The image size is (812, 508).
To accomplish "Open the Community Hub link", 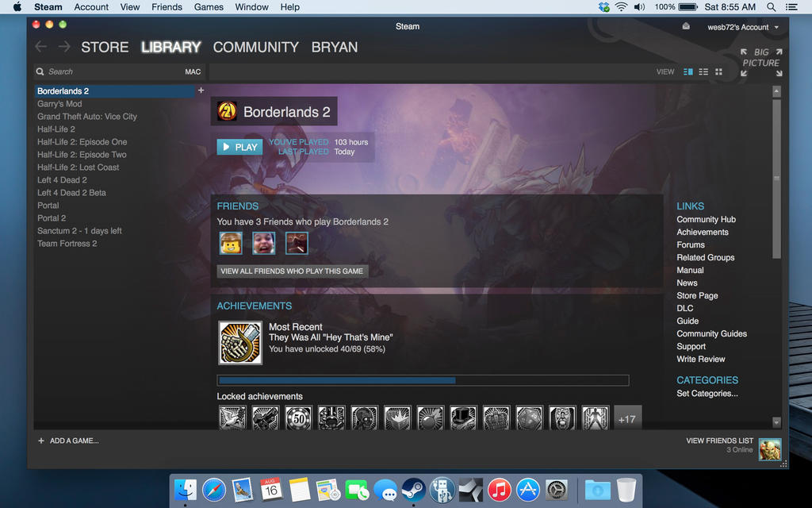I will click(706, 219).
